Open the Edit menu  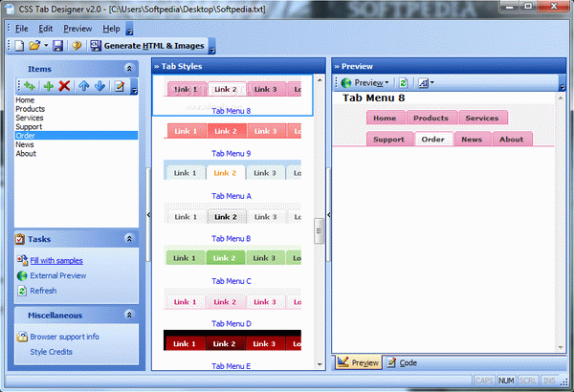click(x=46, y=29)
